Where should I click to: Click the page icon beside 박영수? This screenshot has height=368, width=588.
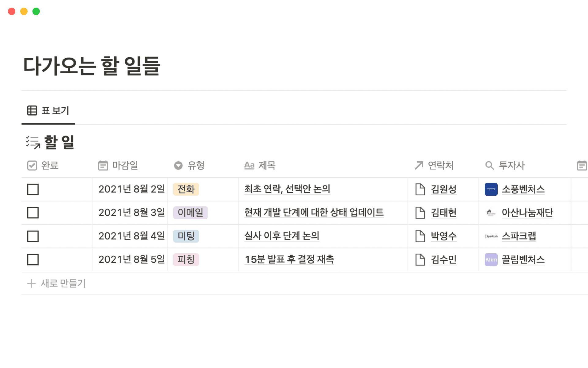(420, 236)
